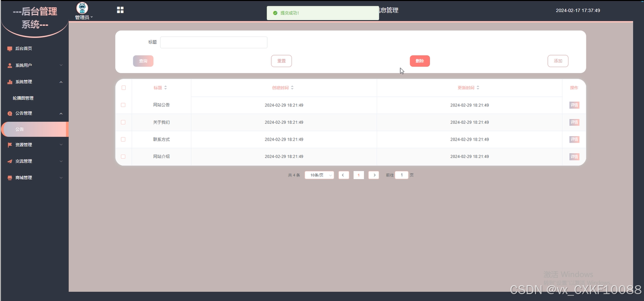
Task: Click the 查询 search button
Action: [x=143, y=61]
